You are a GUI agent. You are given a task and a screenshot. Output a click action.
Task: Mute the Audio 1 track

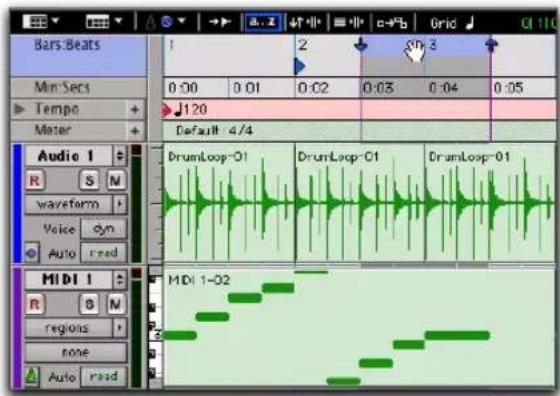116,180
